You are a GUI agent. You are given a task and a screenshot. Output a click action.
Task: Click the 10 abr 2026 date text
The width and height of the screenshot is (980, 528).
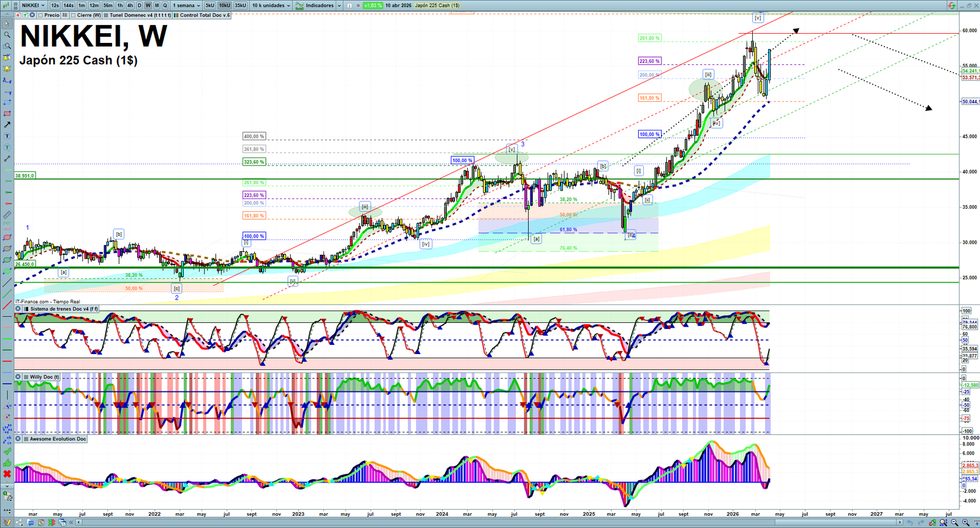click(x=398, y=6)
